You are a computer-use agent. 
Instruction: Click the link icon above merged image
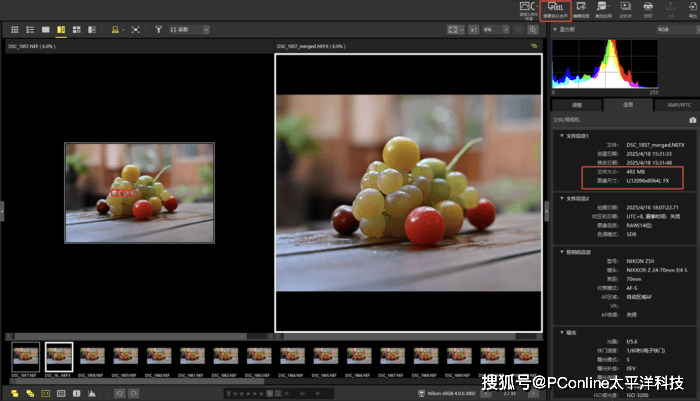[x=534, y=46]
